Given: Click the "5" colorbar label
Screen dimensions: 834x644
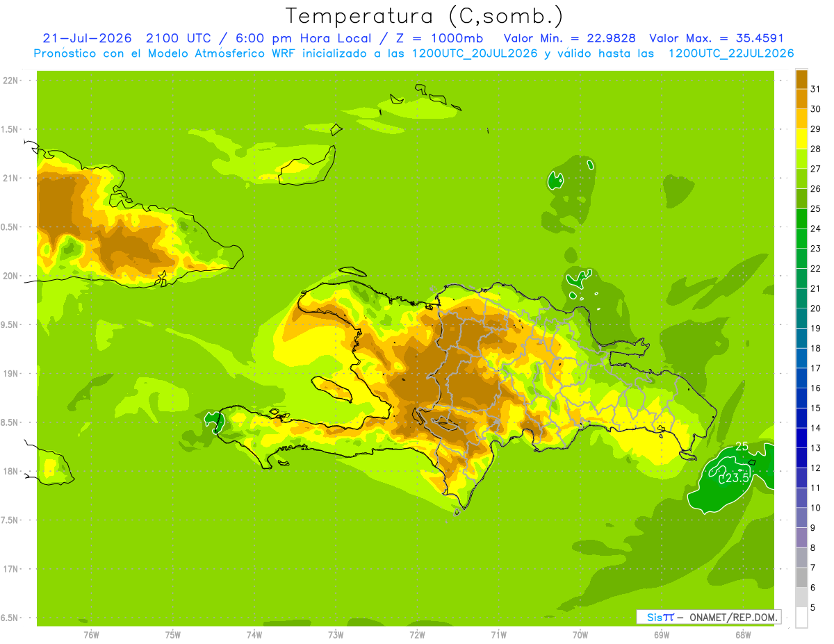Looking at the screenshot, I should tap(813, 607).
